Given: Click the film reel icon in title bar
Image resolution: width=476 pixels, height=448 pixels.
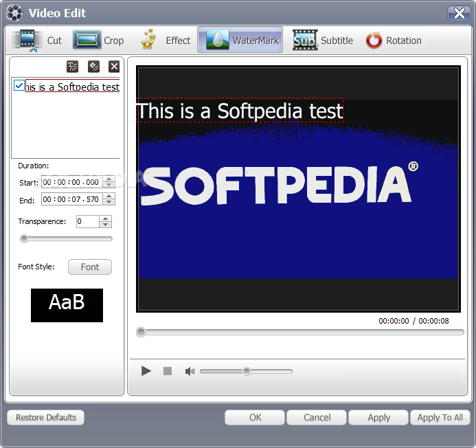Looking at the screenshot, I should click(x=14, y=13).
